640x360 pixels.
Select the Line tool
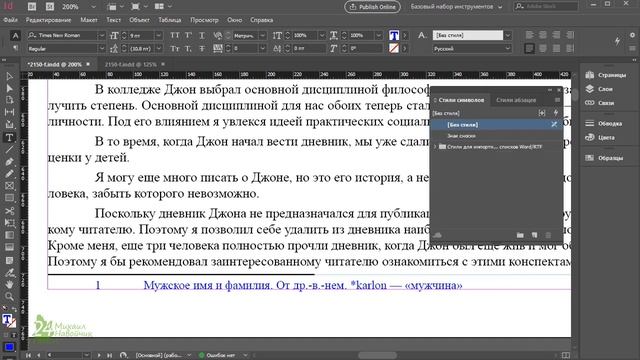point(9,150)
